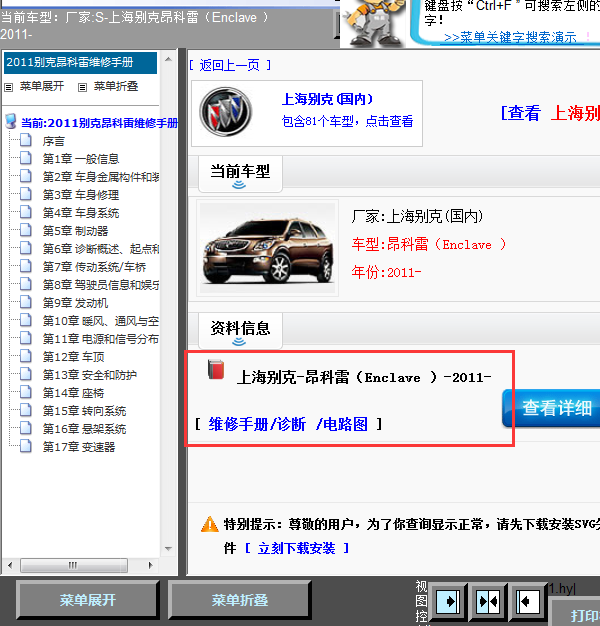
Task: Open chapter 第10章 暖风、通风与空调
Action: click(x=101, y=321)
